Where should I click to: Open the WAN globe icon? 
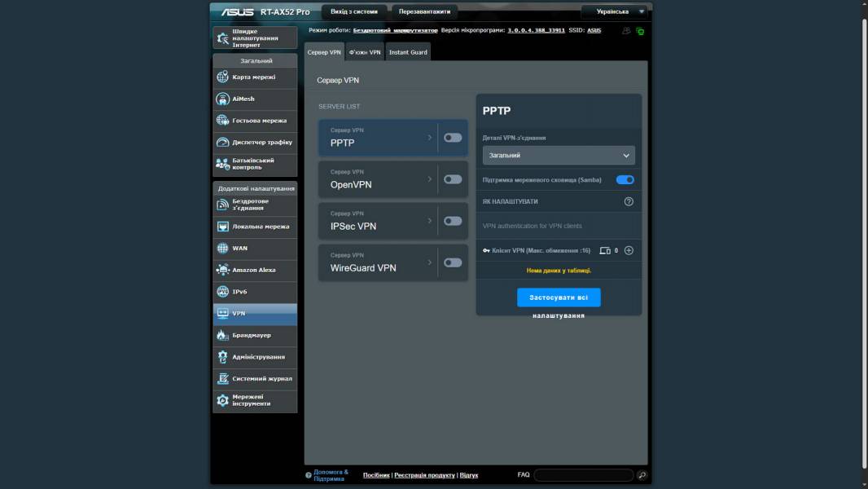pyautogui.click(x=222, y=249)
